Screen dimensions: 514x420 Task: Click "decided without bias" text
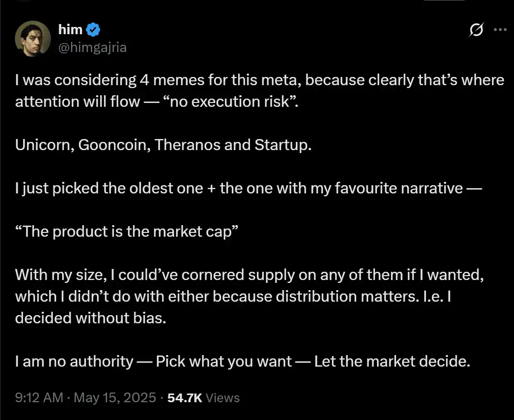[x=90, y=318]
